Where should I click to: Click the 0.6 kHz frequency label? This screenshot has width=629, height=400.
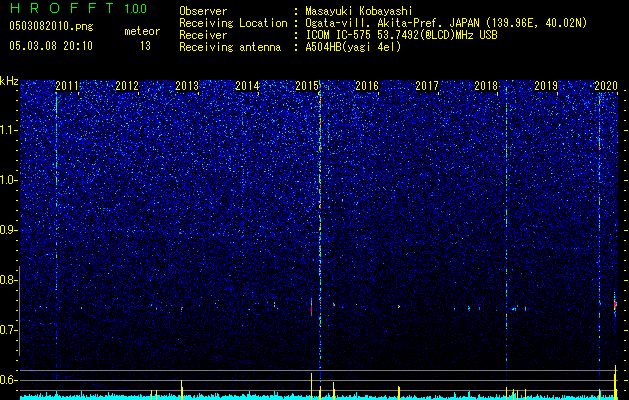point(8,380)
